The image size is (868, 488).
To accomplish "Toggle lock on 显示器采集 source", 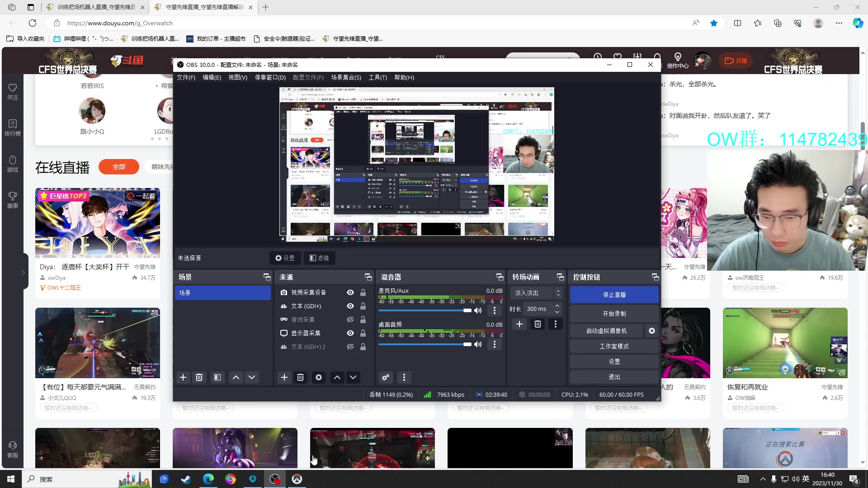I will coord(363,333).
